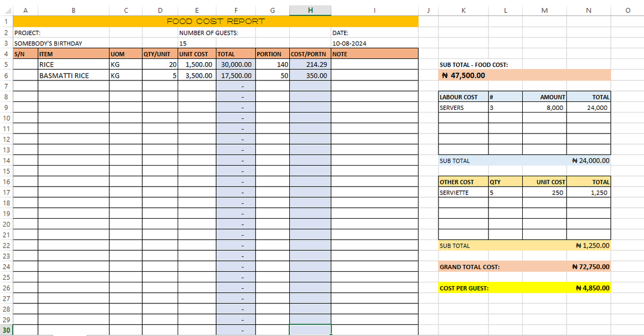Select the SERVIETTE cell

pyautogui.click(x=463, y=192)
